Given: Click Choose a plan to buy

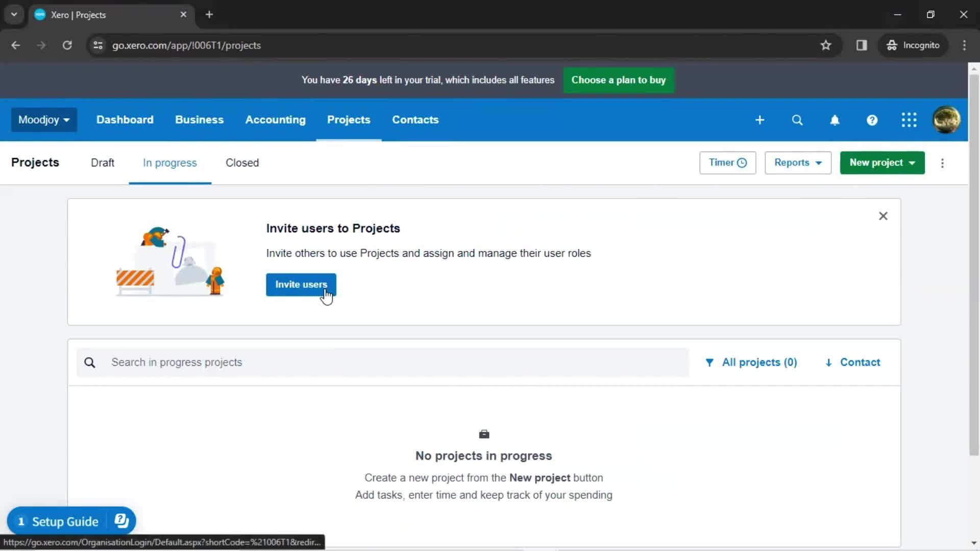Looking at the screenshot, I should (x=618, y=80).
